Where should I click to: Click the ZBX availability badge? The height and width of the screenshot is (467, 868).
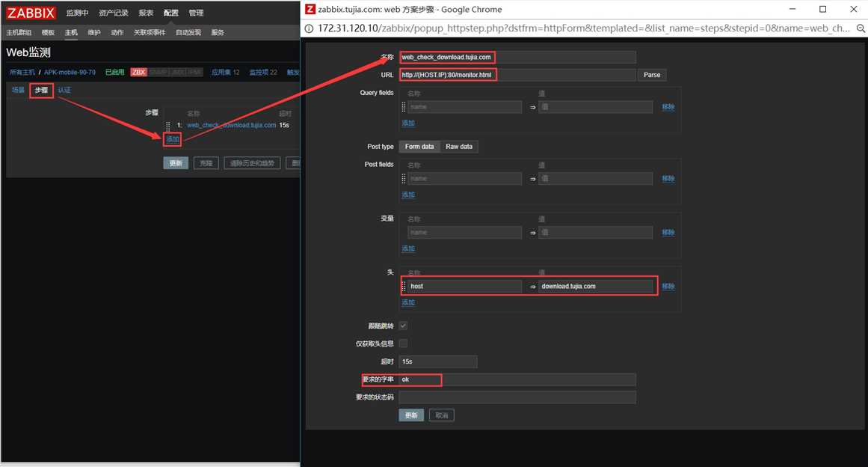pos(138,72)
